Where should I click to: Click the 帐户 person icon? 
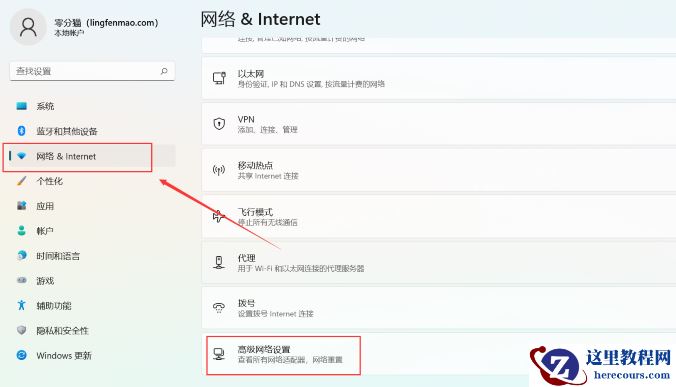tap(22, 231)
